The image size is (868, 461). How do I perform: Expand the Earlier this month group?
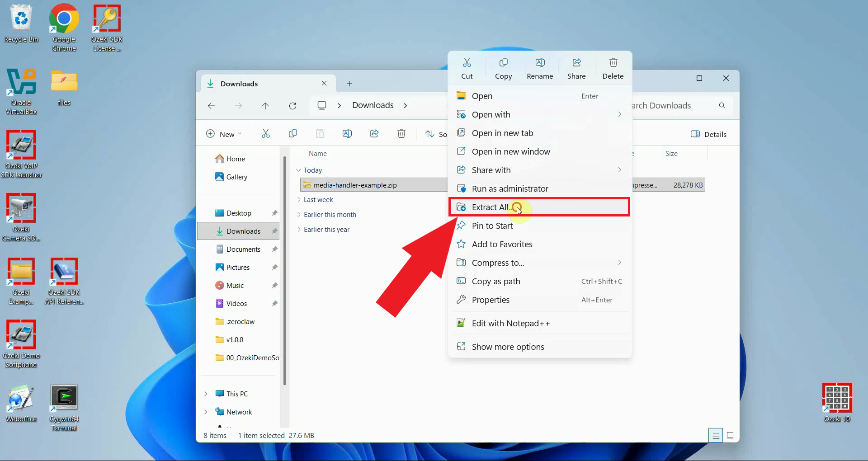tap(299, 214)
